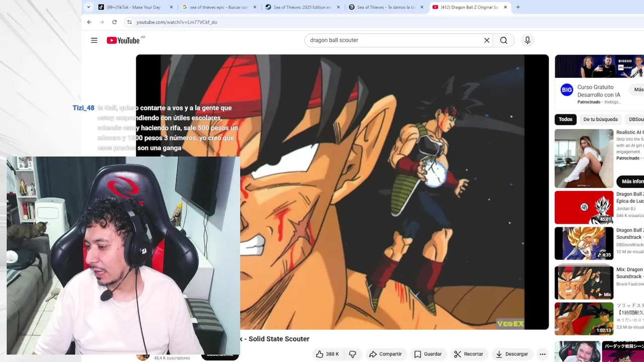The image size is (644, 362).
Task: Dislike the video
Action: pyautogui.click(x=353, y=354)
